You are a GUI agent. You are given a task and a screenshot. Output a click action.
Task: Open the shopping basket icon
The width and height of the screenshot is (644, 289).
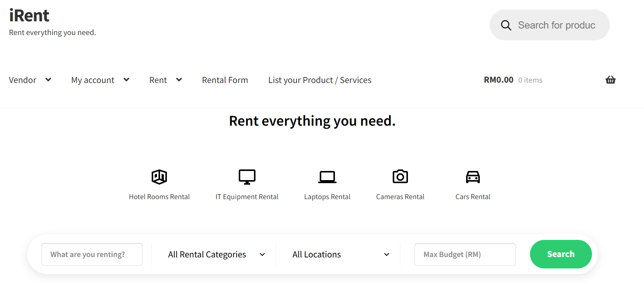610,80
